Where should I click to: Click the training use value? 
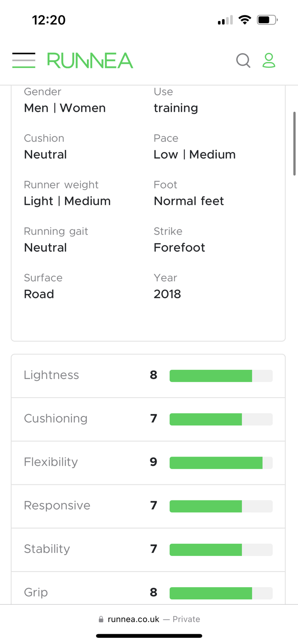tap(176, 108)
